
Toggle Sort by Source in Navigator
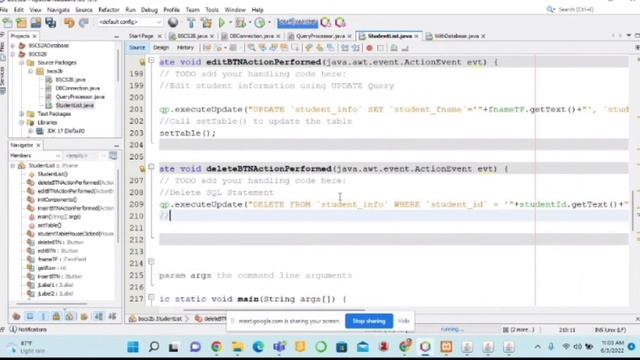tap(112, 316)
